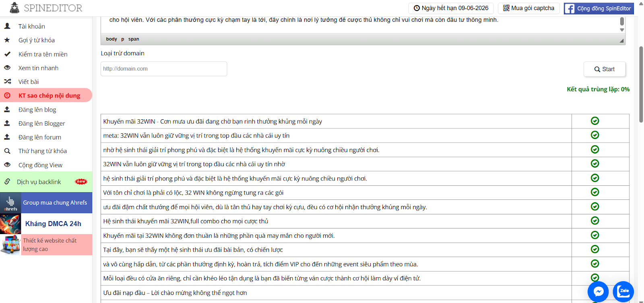Click the upload icon beside Đăng lên blog

point(7,109)
